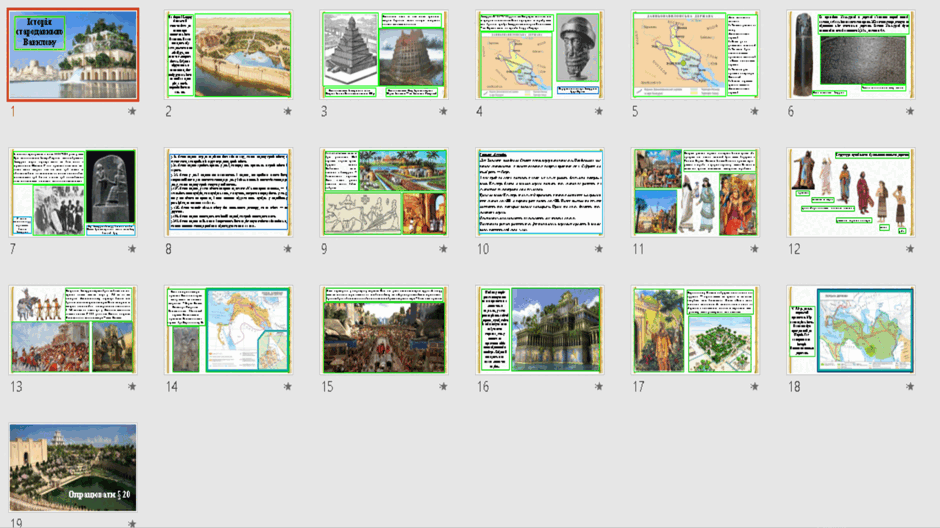This screenshot has width=940, height=528.
Task: Click animation star icon under slide 14
Action: pyautogui.click(x=288, y=387)
